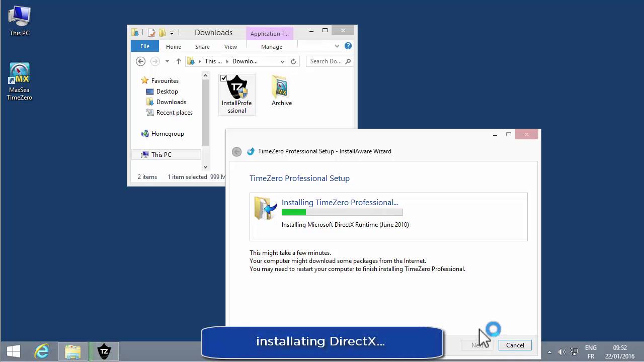Select Desktop under Favourites
This screenshot has height=362, width=644.
click(167, 92)
